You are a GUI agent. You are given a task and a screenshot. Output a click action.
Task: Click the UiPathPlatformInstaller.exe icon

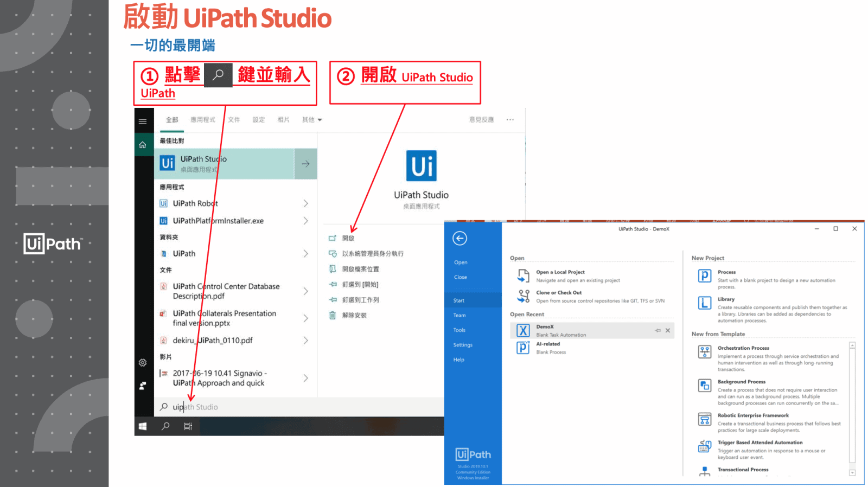tap(163, 221)
